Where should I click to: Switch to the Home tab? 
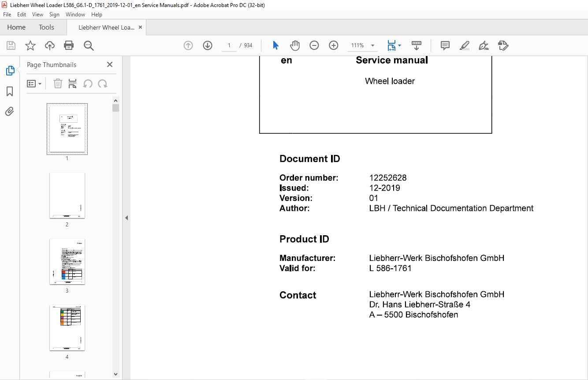pyautogui.click(x=16, y=27)
